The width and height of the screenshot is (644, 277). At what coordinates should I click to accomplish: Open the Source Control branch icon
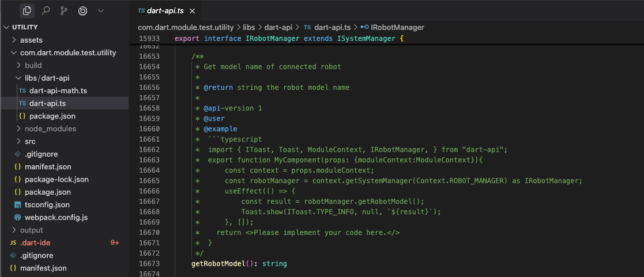64,10
